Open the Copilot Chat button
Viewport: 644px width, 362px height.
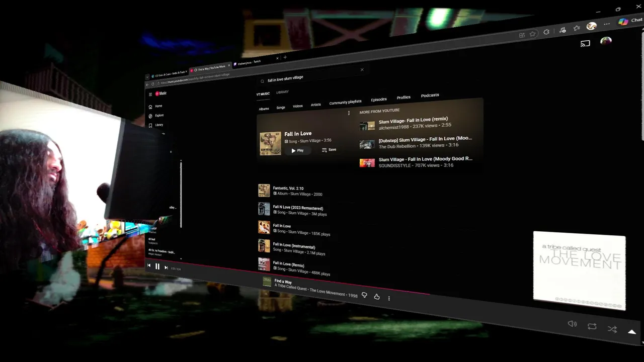[631, 21]
